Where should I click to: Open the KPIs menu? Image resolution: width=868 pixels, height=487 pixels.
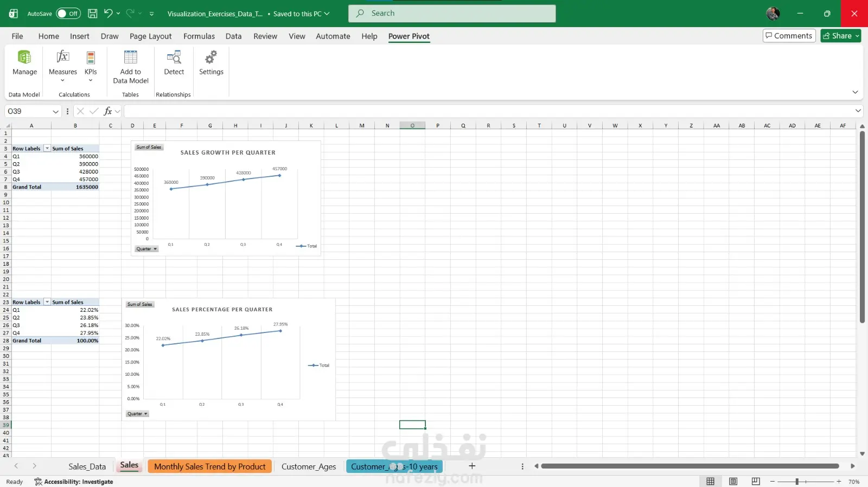91,66
